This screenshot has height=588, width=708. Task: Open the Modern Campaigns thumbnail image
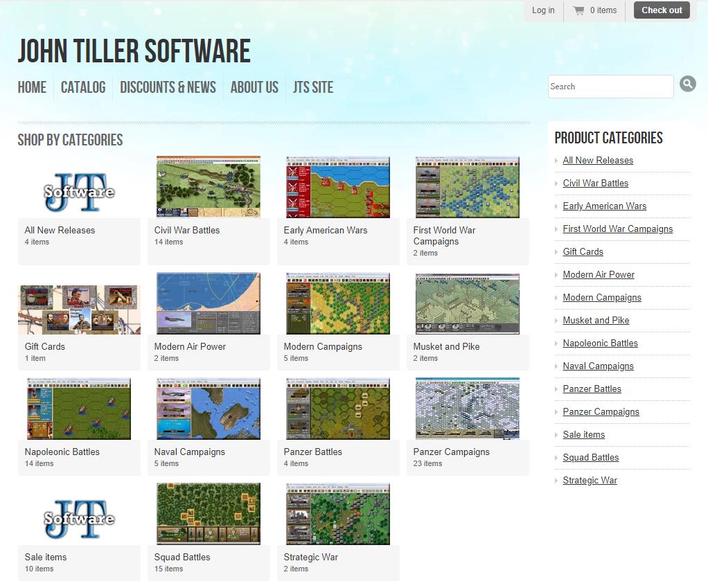pos(338,303)
